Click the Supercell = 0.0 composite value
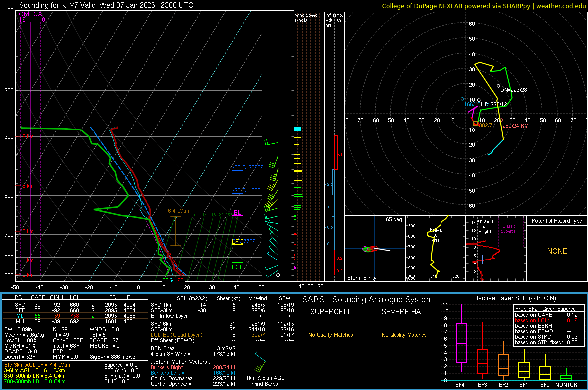Screen dimensions: 588x390 [121, 365]
